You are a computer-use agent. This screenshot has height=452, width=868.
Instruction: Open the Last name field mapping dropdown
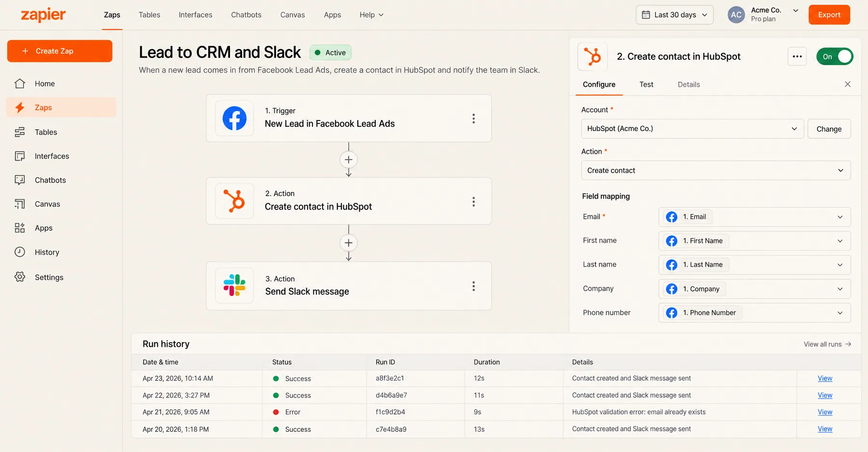click(755, 265)
